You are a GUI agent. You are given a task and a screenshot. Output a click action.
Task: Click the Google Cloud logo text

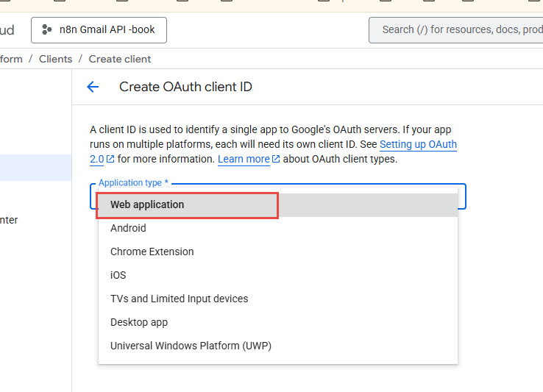click(x=7, y=29)
